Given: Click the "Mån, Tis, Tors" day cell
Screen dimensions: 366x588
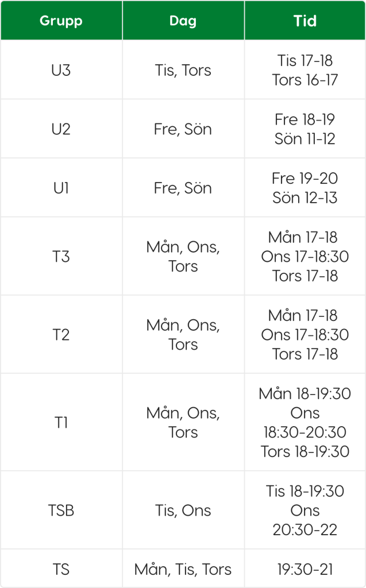Looking at the screenshot, I should coord(183,569).
